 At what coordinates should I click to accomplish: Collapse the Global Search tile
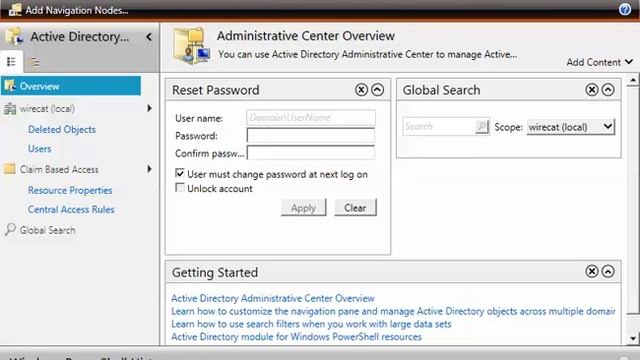[x=608, y=89]
